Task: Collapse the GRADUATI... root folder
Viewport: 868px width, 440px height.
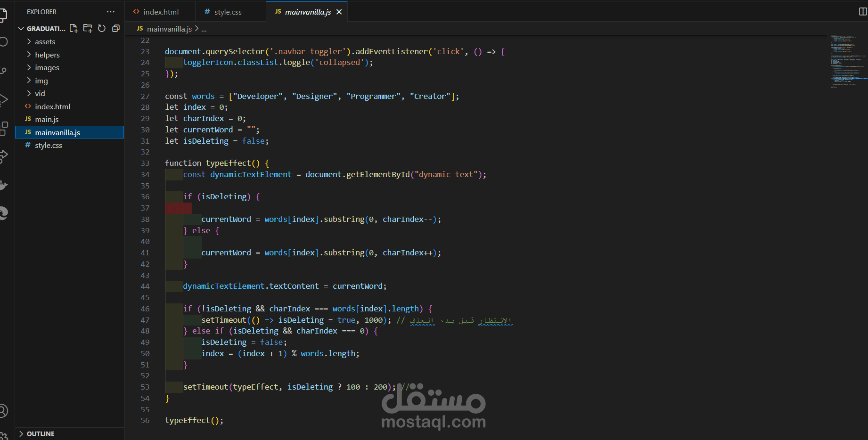Action: coord(21,29)
